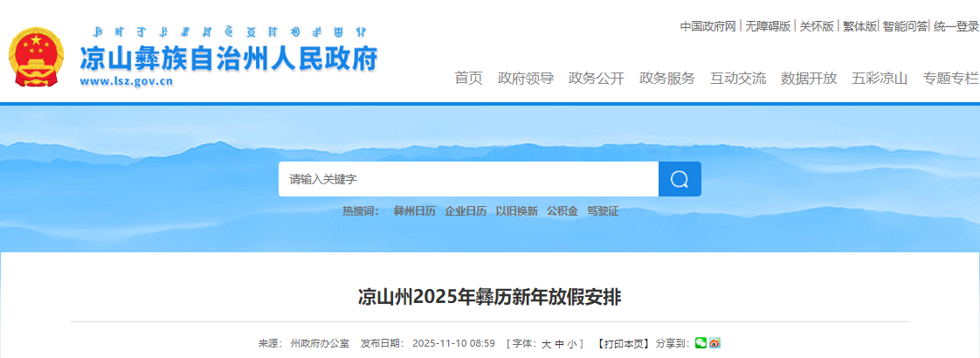Click the national emblem logo
This screenshot has height=358, width=980.
pos(36,59)
